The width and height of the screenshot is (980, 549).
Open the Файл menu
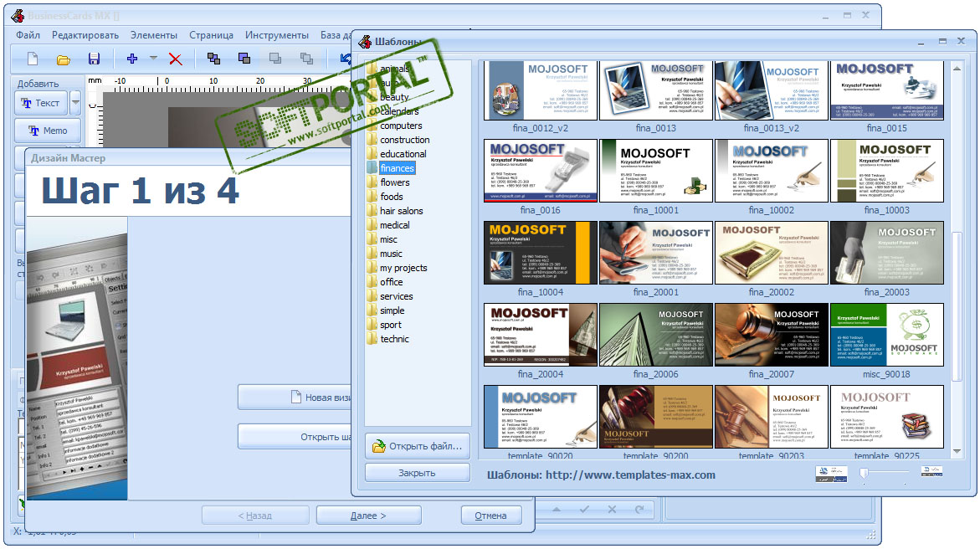[28, 35]
